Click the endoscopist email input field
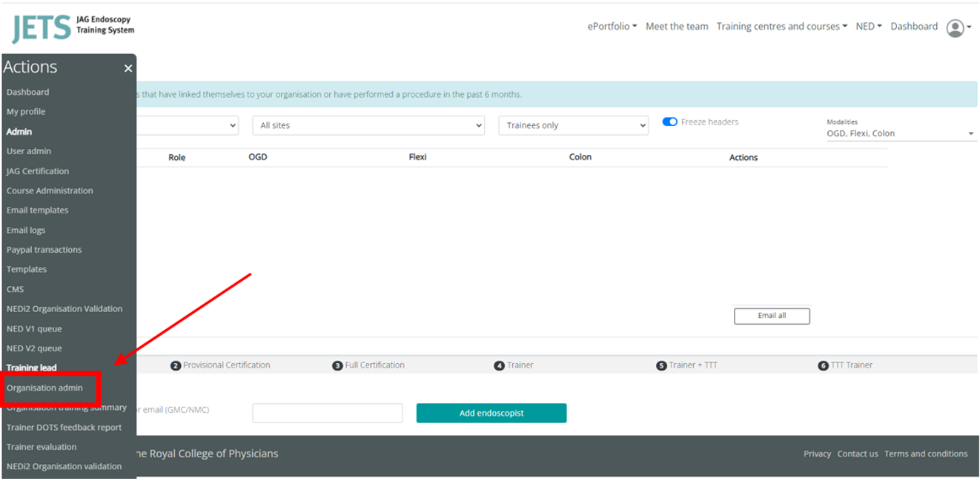Image resolution: width=980 pixels, height=481 pixels. 327,414
